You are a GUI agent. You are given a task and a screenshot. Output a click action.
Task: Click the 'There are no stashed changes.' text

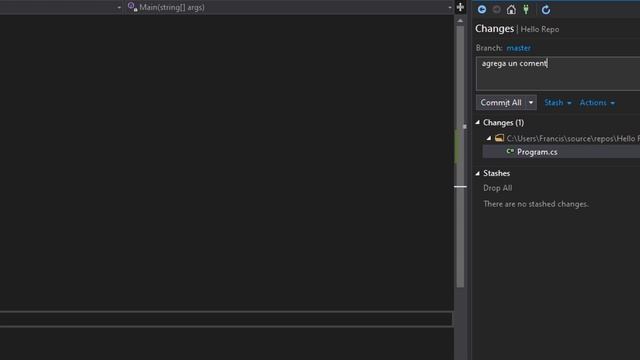tap(536, 204)
